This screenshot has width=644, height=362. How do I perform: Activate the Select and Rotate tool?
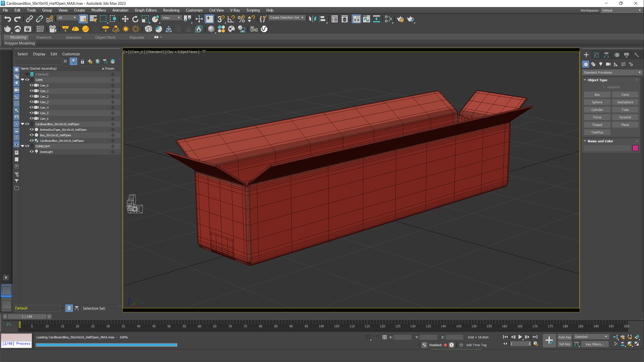tap(135, 19)
